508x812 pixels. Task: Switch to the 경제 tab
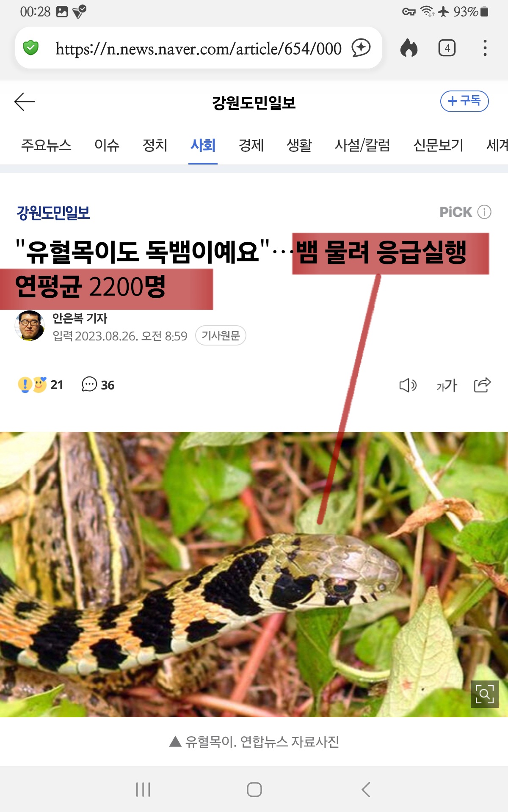251,145
